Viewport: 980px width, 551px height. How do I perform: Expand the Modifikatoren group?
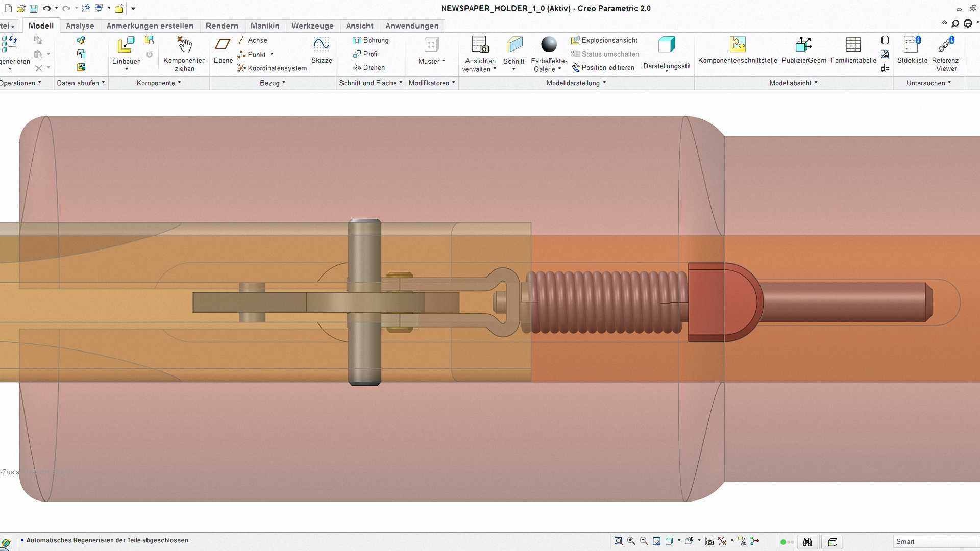[x=432, y=83]
